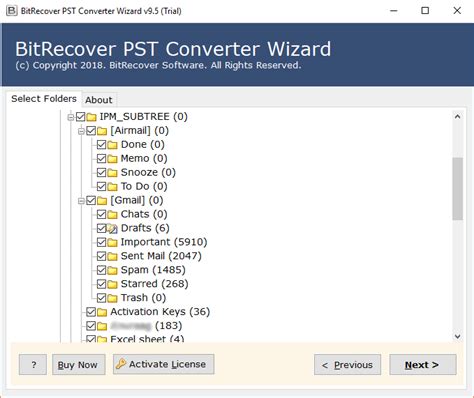
Task: Collapse the [Gmail] tree node
Action: point(81,201)
